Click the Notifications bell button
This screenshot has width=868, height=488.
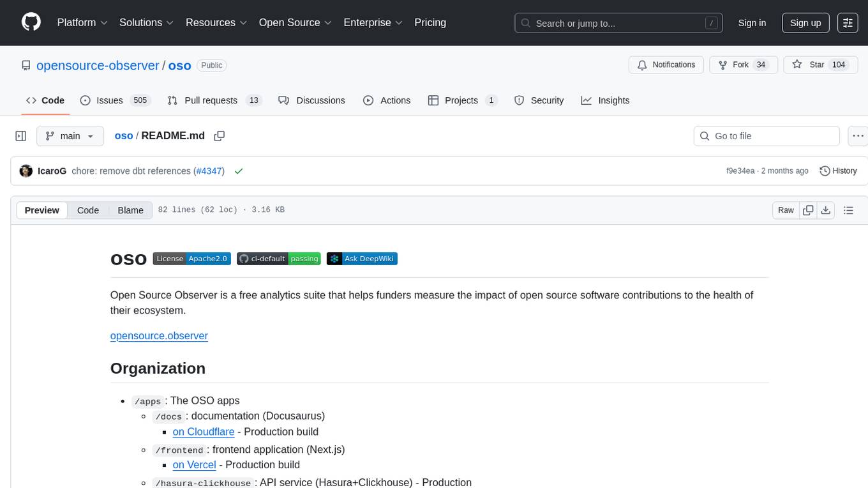click(x=666, y=65)
